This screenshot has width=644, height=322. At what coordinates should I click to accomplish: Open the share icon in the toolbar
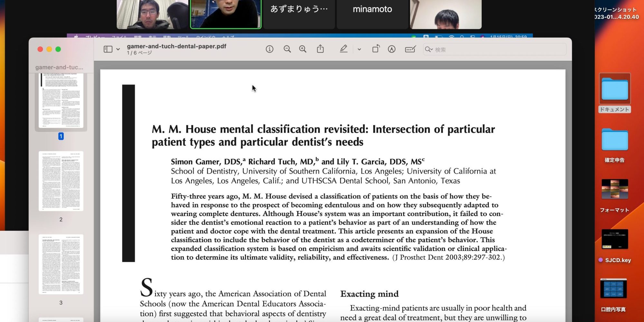[320, 49]
